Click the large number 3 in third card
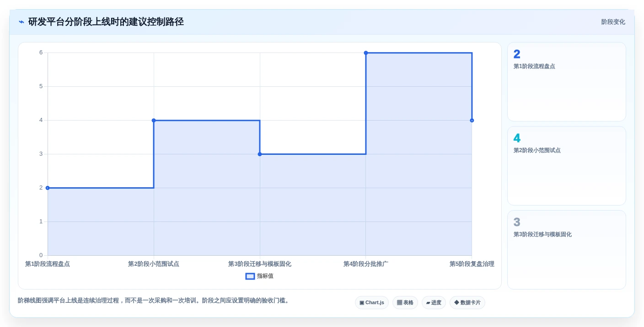This screenshot has height=327, width=644. (x=517, y=222)
